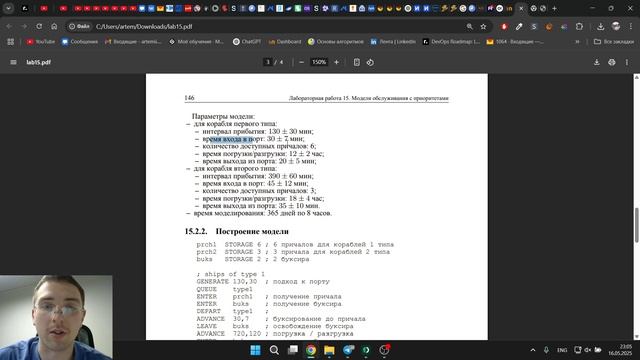Click the file info chip in address bar

tap(80, 27)
